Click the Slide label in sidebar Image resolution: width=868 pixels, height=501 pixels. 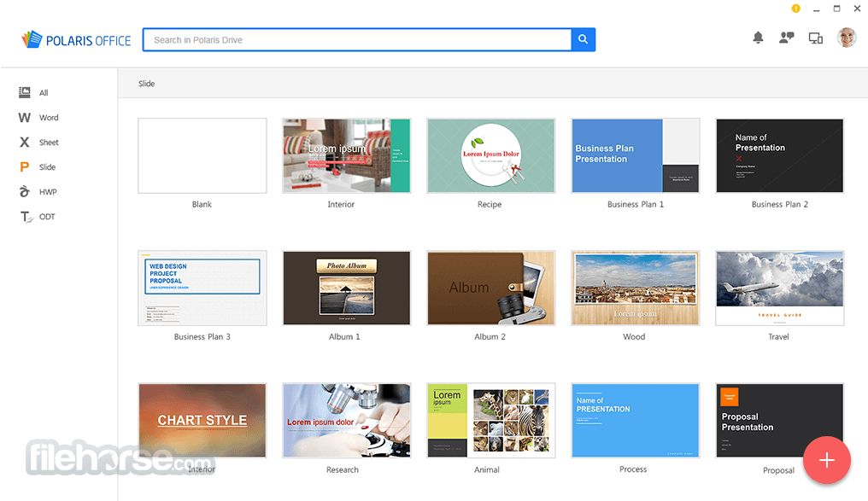pos(47,167)
